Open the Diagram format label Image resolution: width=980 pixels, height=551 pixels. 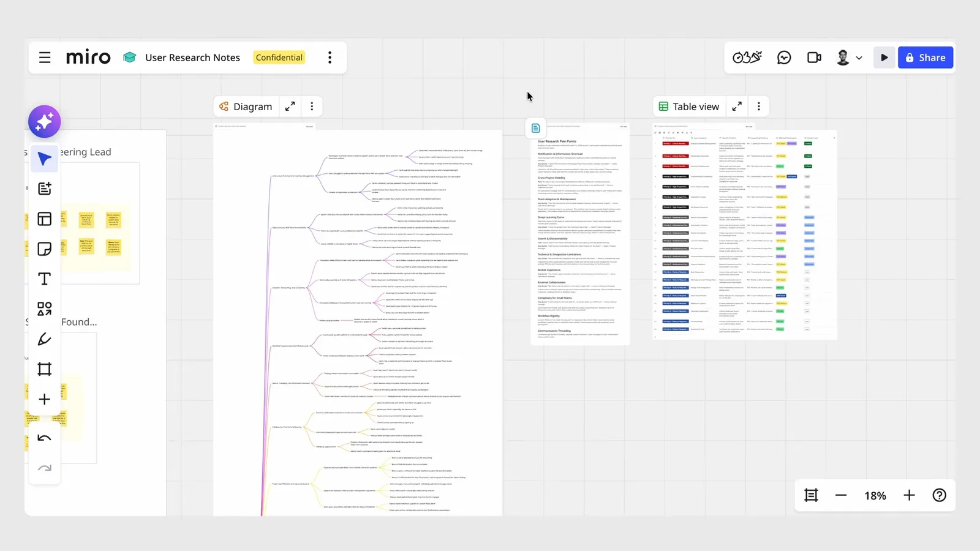246,107
